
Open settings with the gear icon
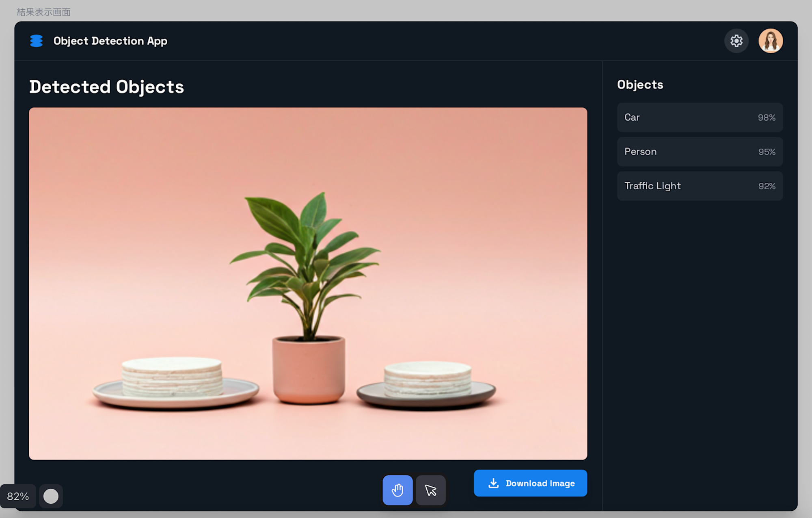click(736, 41)
